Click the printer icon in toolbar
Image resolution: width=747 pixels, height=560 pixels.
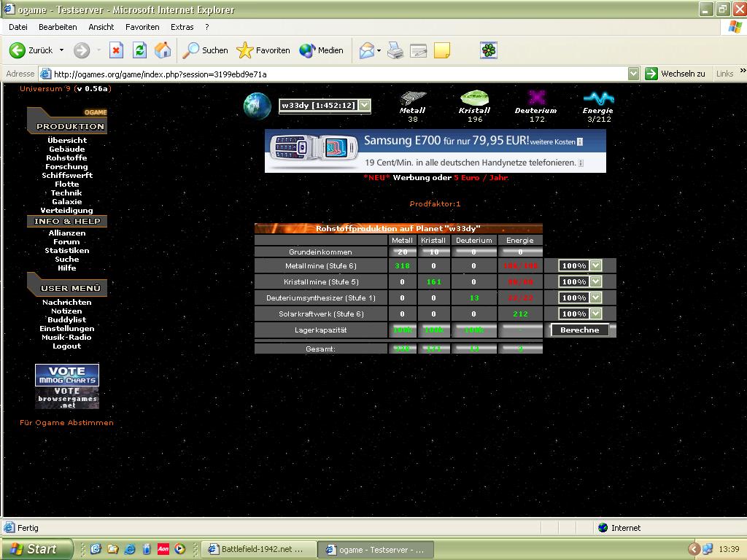coord(395,50)
